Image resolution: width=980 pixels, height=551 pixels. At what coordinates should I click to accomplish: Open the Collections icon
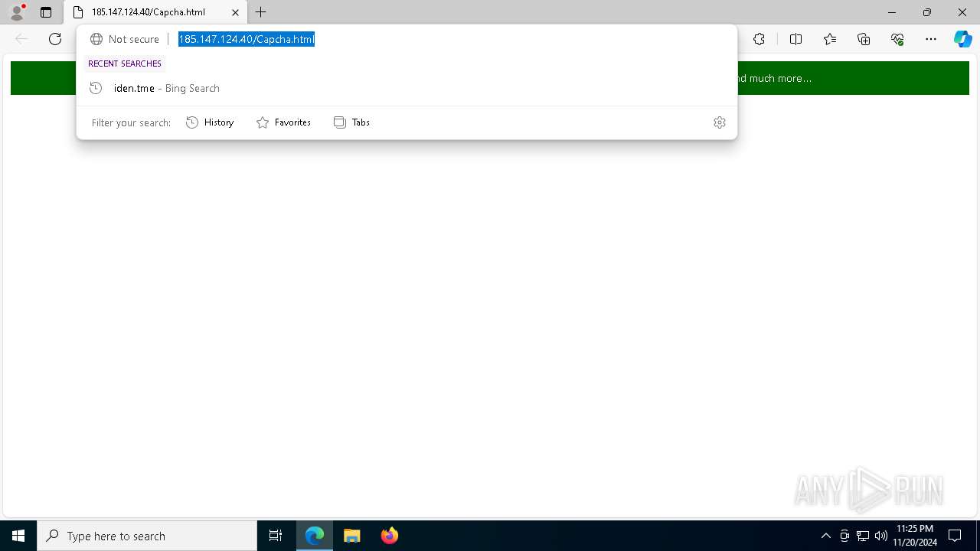point(864,39)
